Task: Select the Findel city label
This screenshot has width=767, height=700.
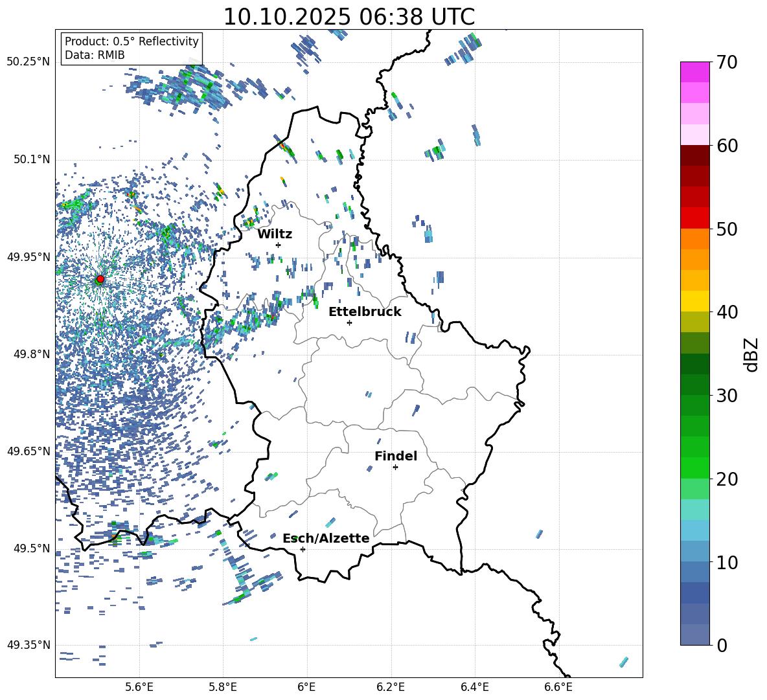Action: click(395, 456)
